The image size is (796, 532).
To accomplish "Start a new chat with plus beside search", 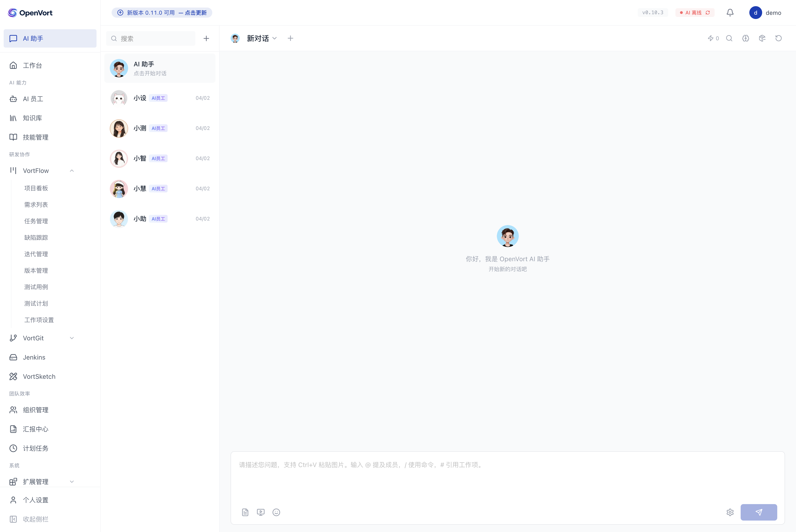I will click(x=206, y=38).
